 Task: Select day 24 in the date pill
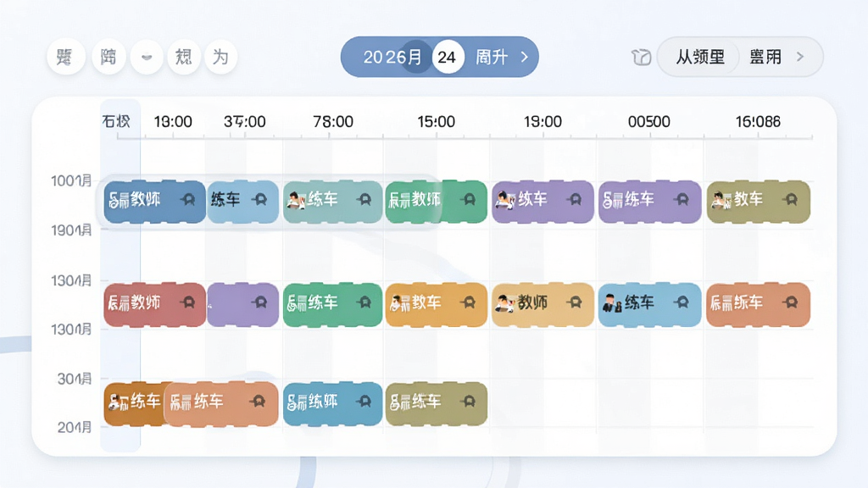tap(448, 57)
